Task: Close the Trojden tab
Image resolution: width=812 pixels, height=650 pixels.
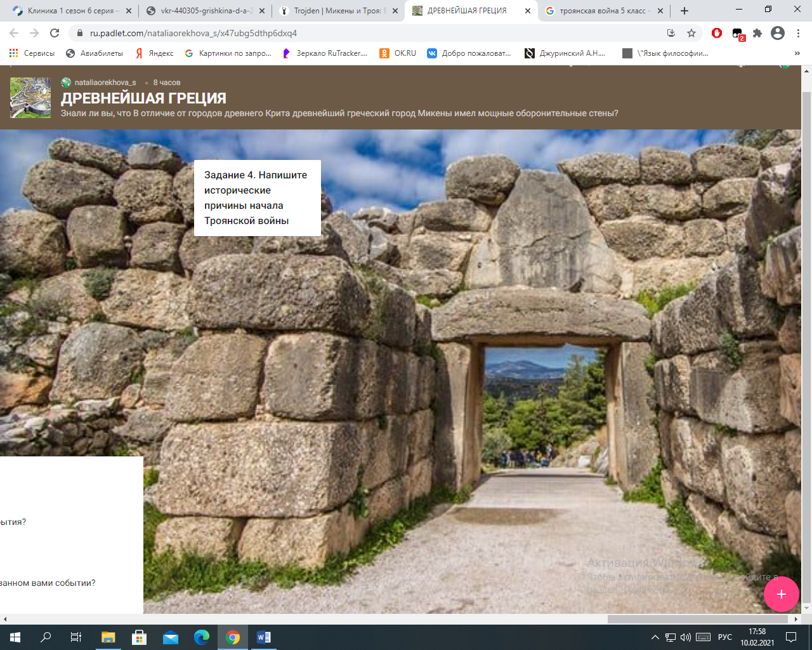Action: (395, 11)
